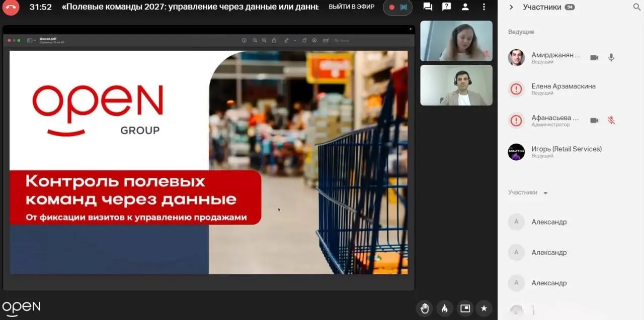Toggle Афанасьева's camera icon
The height and width of the screenshot is (320, 644).
coord(594,121)
